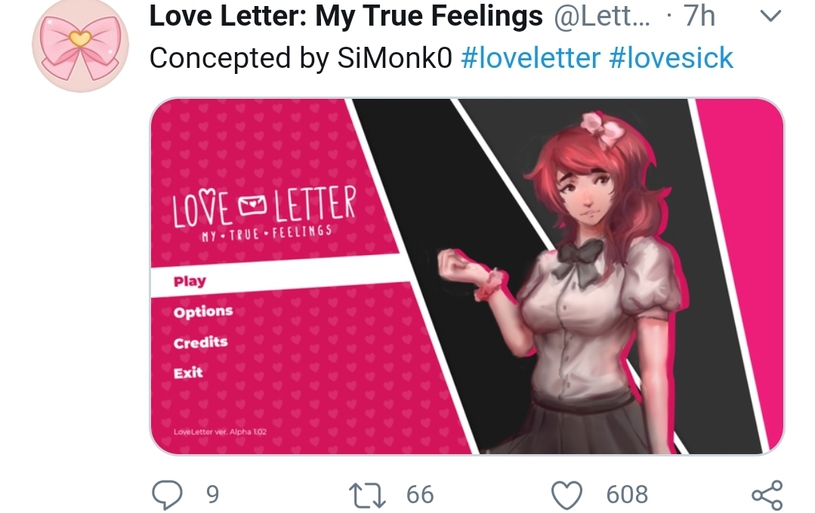Screen dimensions: 815x513
Task: Tap the share icon
Action: pyautogui.click(x=767, y=495)
